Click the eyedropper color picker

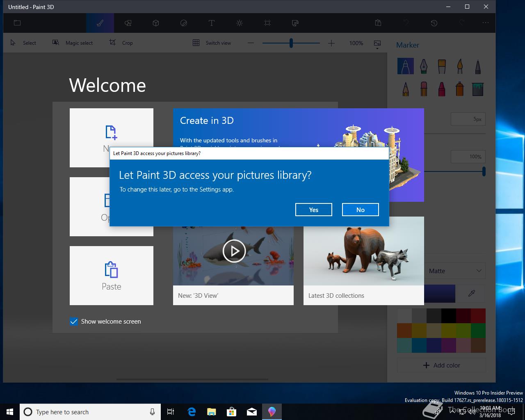(x=472, y=293)
